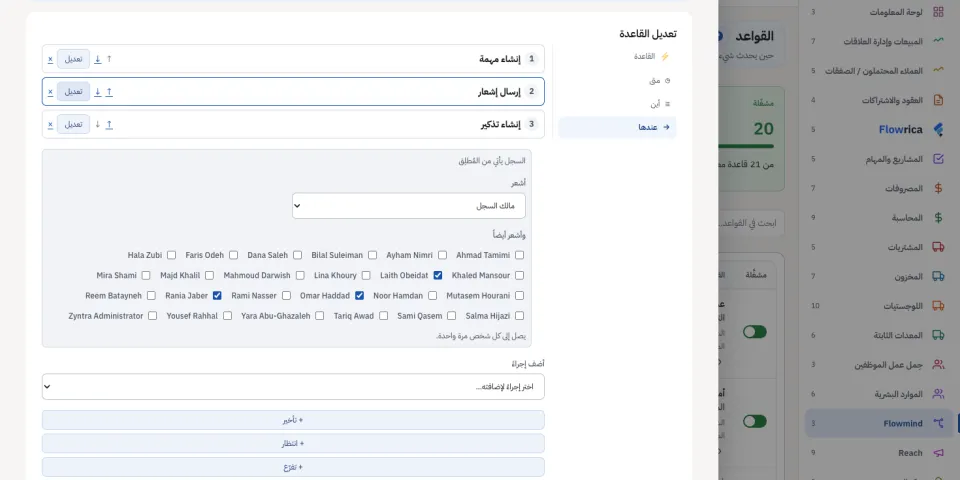
Task: Click تعديل on the إرسال إشعار row
Action: click(73, 92)
